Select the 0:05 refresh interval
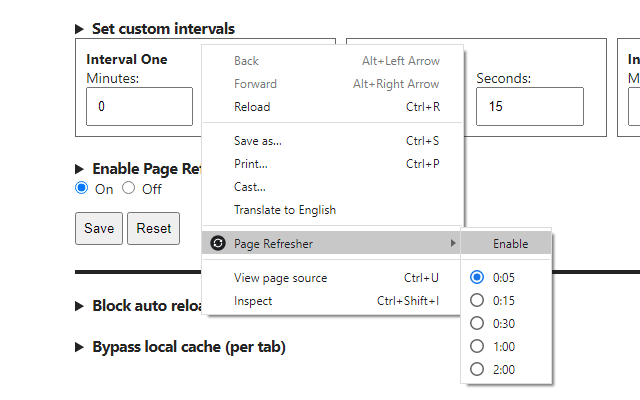640x400 pixels. point(477,277)
